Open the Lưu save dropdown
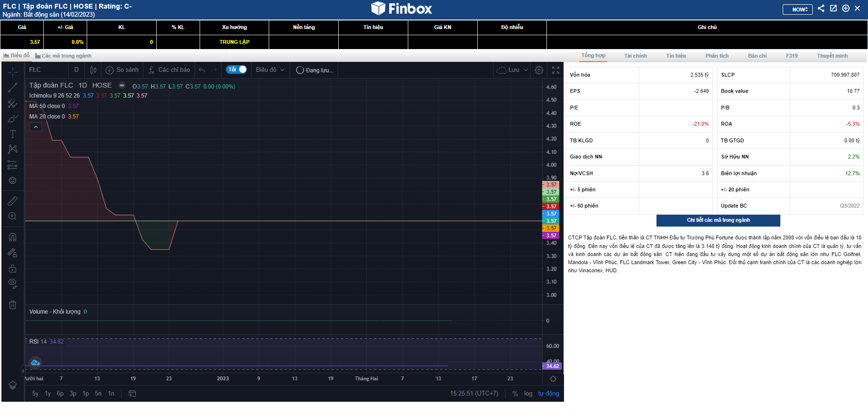The width and height of the screenshot is (868, 416). tap(513, 70)
